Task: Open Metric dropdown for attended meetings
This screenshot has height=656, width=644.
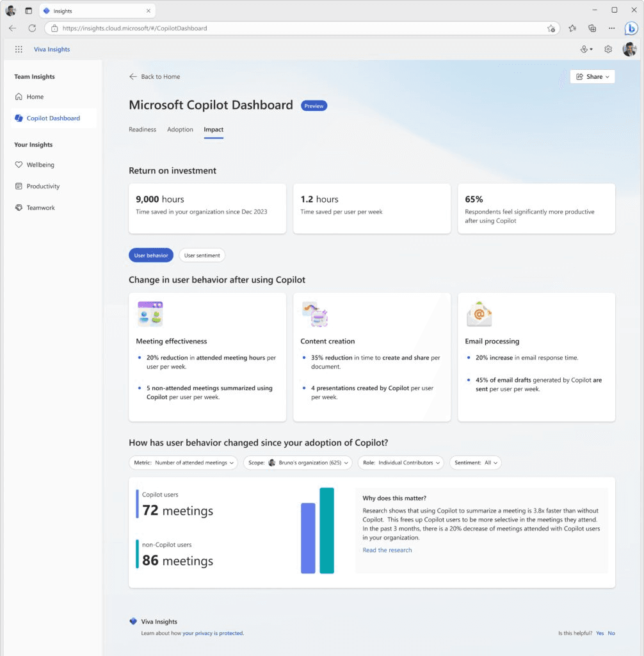Action: (183, 463)
